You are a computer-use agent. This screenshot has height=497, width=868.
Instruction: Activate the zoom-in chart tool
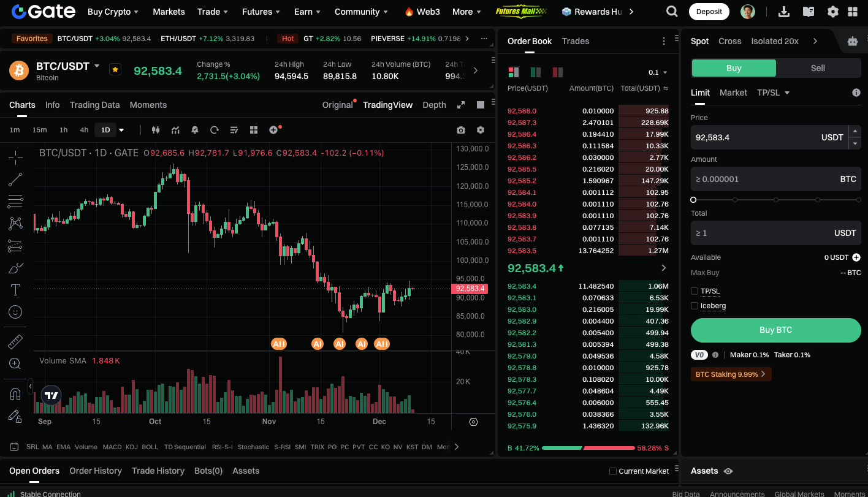15,363
